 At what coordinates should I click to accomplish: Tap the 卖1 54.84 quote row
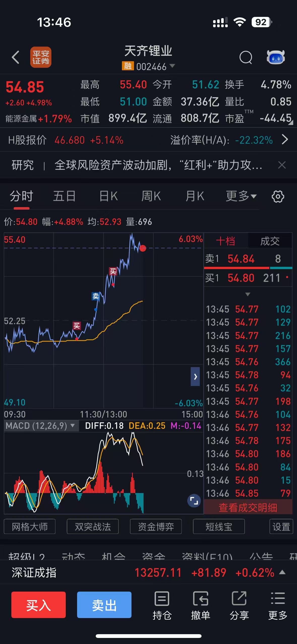click(248, 259)
